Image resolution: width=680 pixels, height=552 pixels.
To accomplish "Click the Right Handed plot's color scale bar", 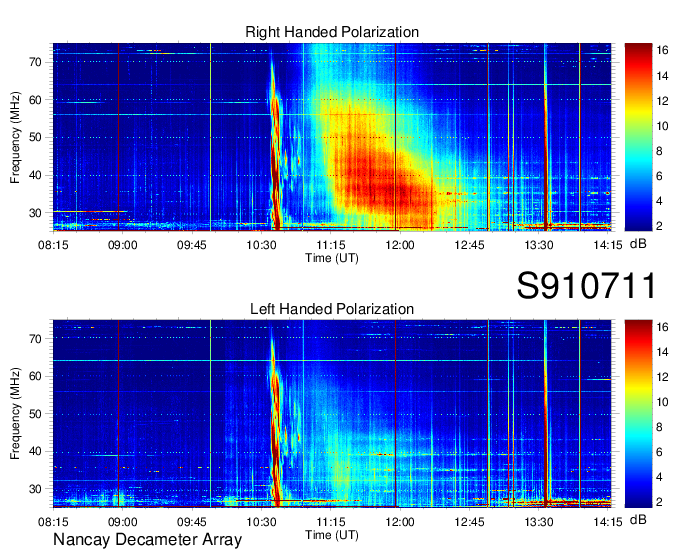I will pyautogui.click(x=638, y=137).
